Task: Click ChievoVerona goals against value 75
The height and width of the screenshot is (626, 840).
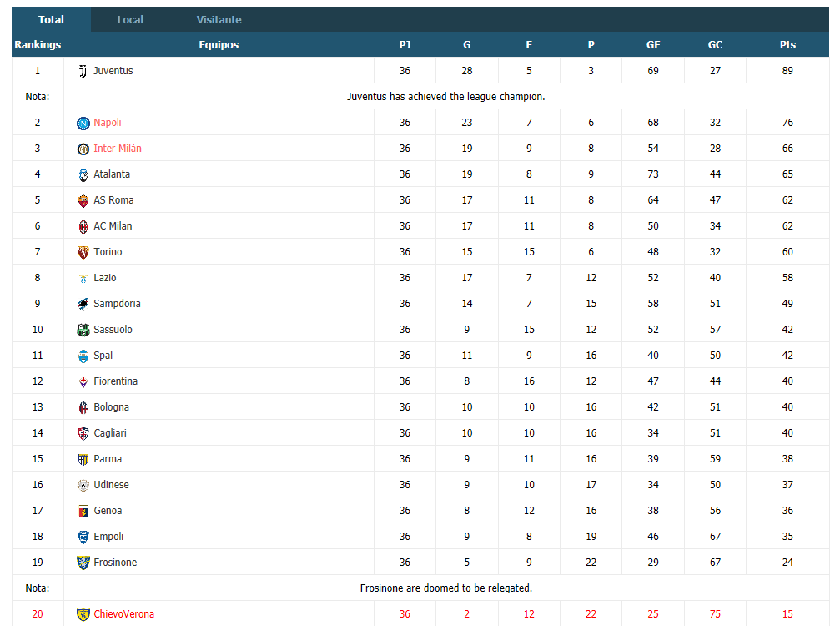Action: pyautogui.click(x=715, y=614)
